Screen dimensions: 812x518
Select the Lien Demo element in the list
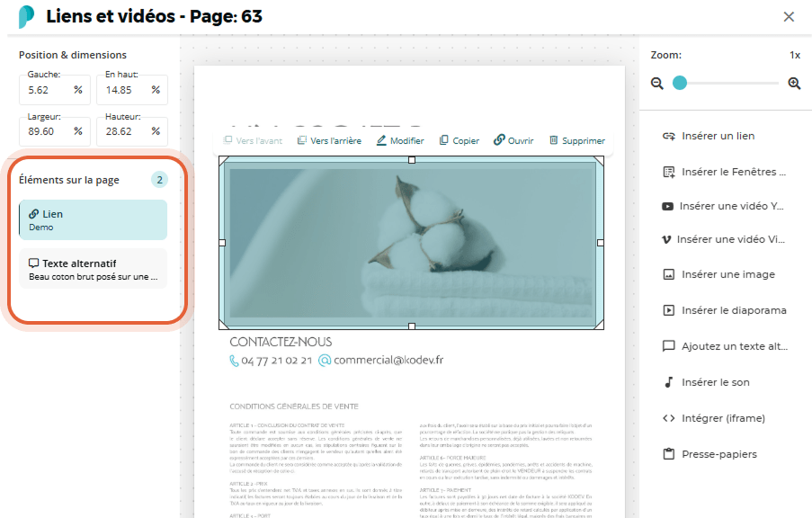pyautogui.click(x=94, y=219)
